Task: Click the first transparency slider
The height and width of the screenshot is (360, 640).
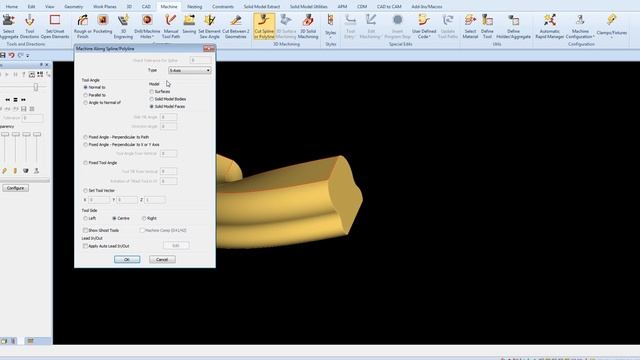Action: (5, 134)
